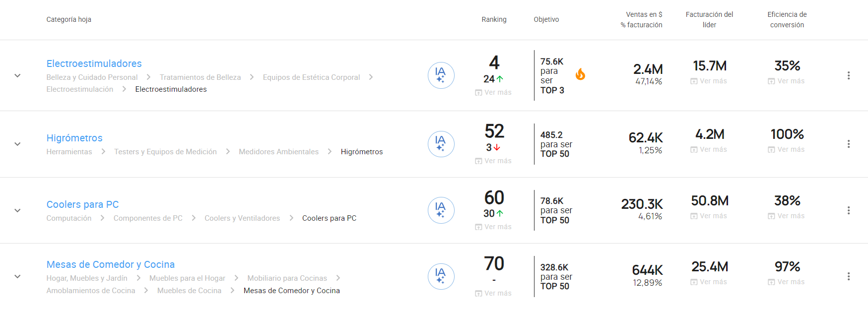868x309 pixels.
Task: Click Ver más under ranking 4
Action: [493, 92]
